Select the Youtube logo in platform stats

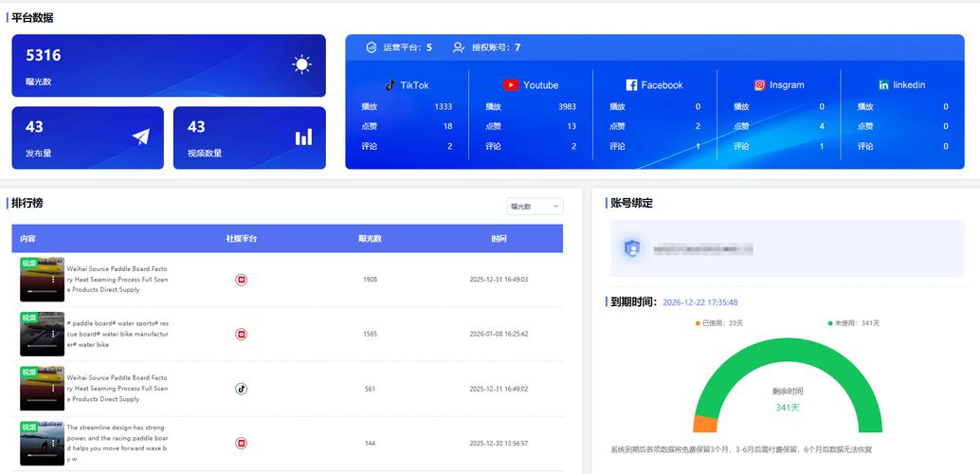click(x=511, y=85)
